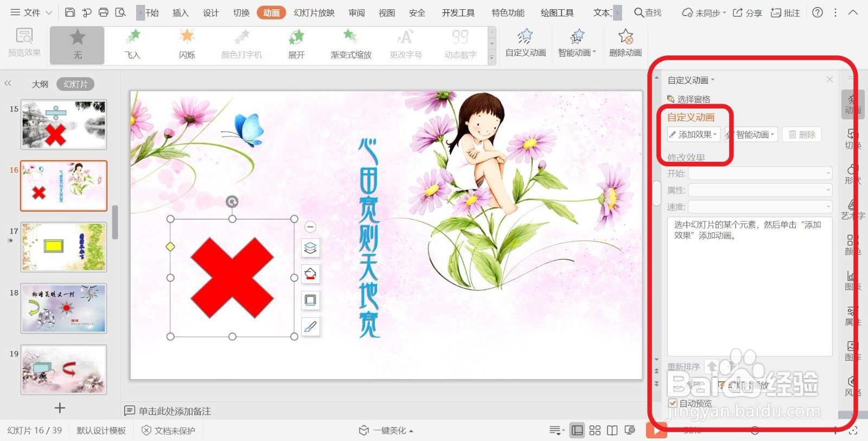Open the 自定义动画 custom animation button
This screenshot has width=868, height=441.
point(526,43)
